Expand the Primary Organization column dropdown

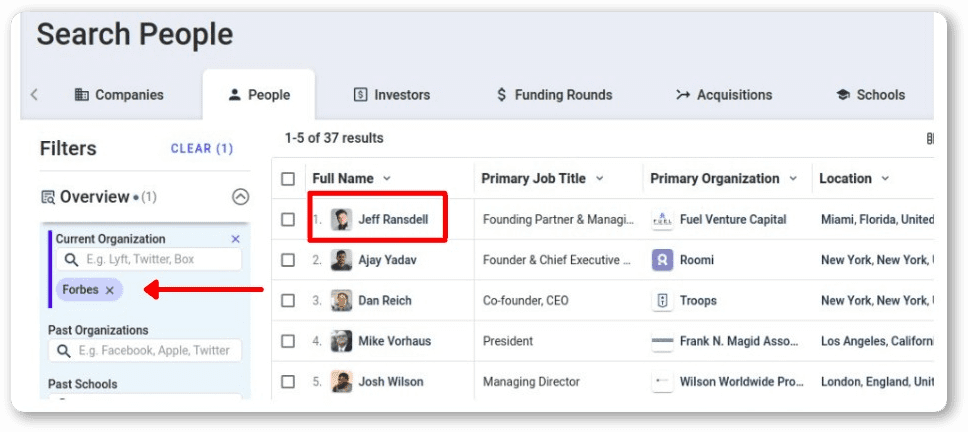pos(793,179)
